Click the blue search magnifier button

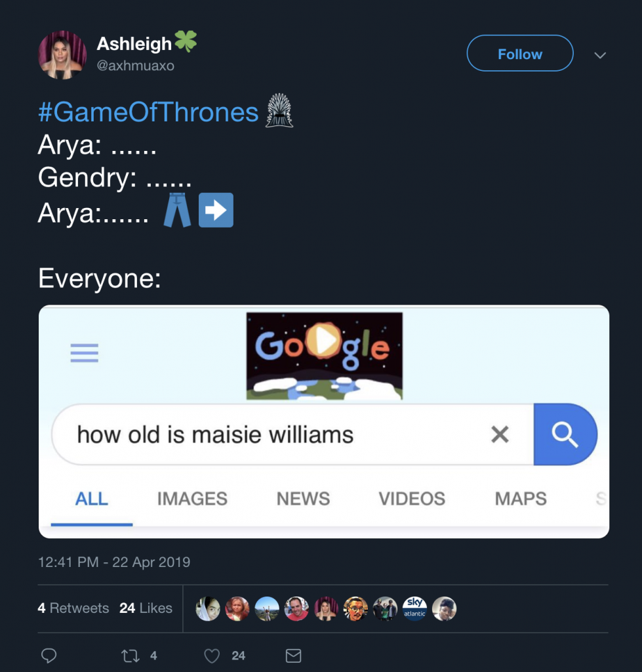566,434
